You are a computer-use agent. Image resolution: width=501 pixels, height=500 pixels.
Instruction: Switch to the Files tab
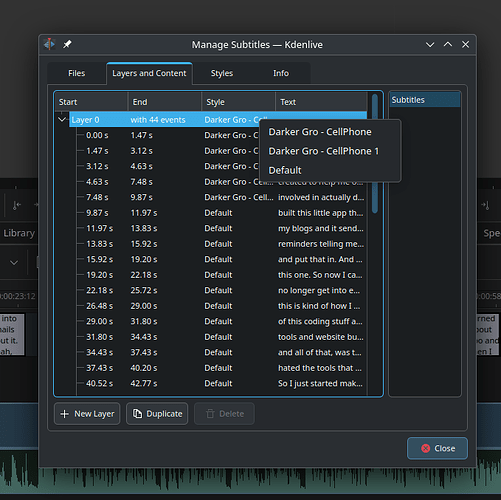[x=77, y=73]
